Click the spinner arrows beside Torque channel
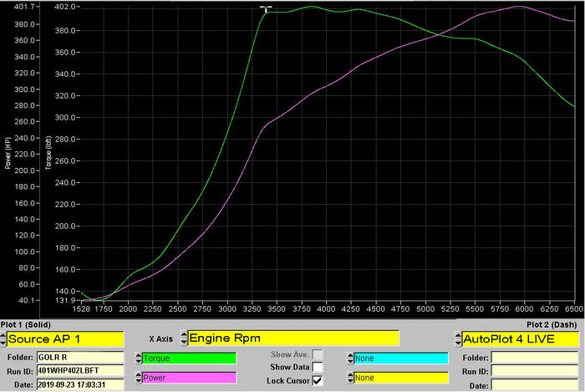The height and width of the screenshot is (392, 585). [x=138, y=358]
